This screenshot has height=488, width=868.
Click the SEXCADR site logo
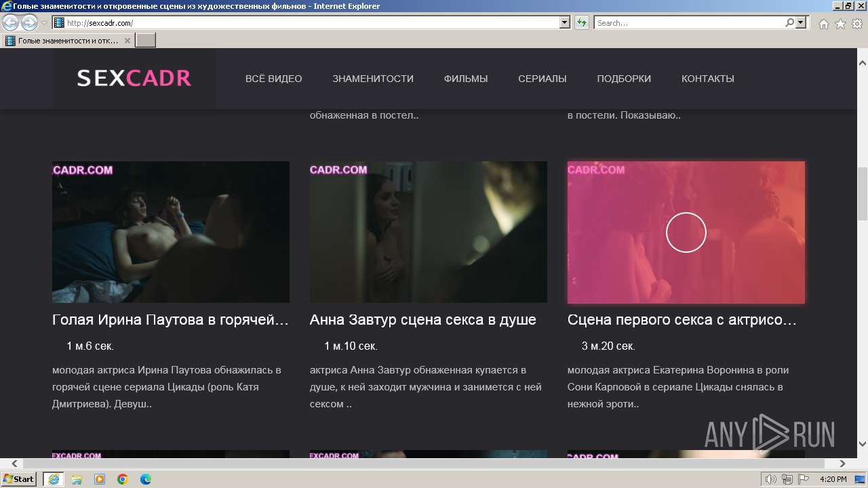pyautogui.click(x=134, y=79)
